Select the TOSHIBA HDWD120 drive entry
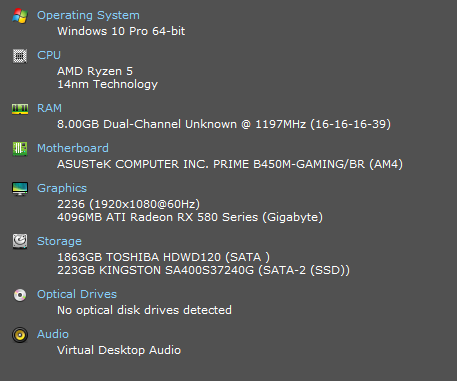This screenshot has height=381, width=457. tap(163, 257)
